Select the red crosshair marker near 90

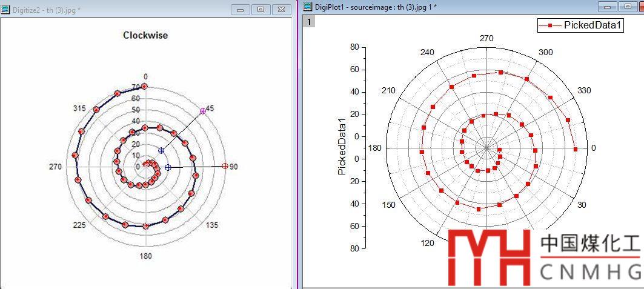point(225,166)
